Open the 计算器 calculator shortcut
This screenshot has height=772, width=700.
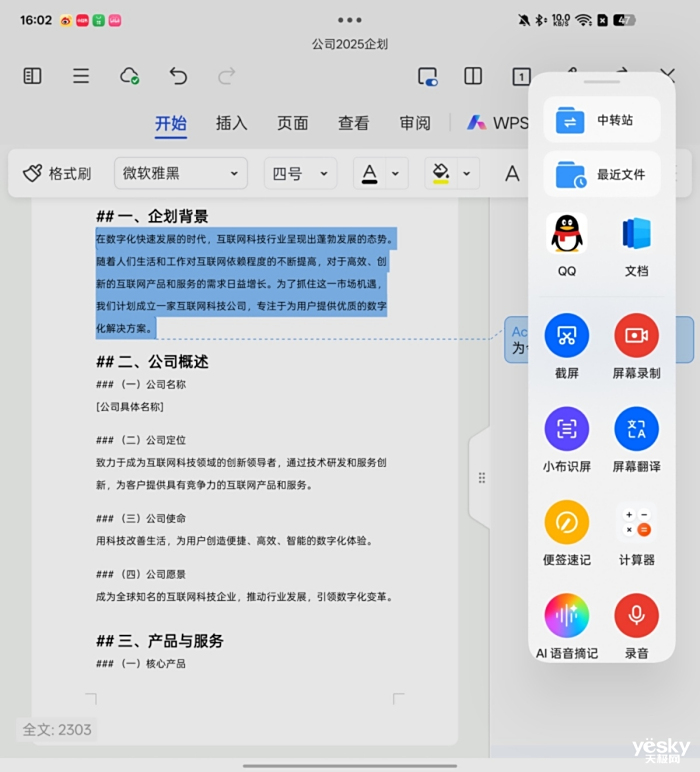pos(636,523)
